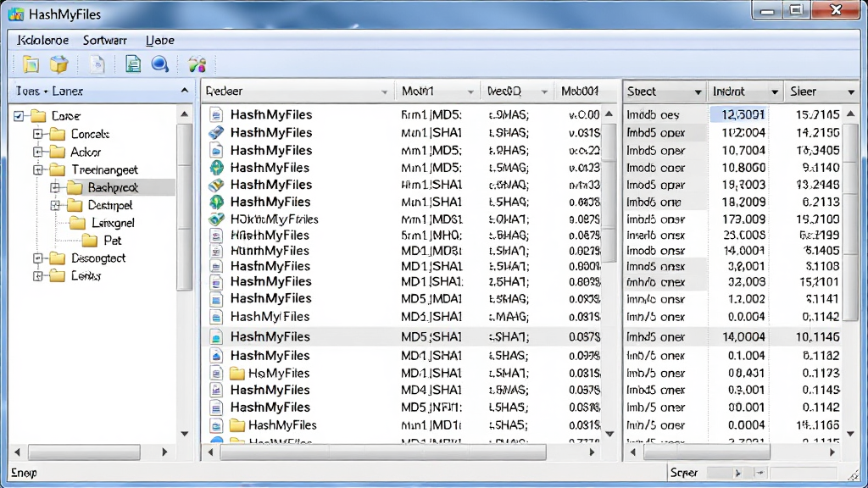
Task: Expand the Ackor tree node
Action: click(x=37, y=152)
